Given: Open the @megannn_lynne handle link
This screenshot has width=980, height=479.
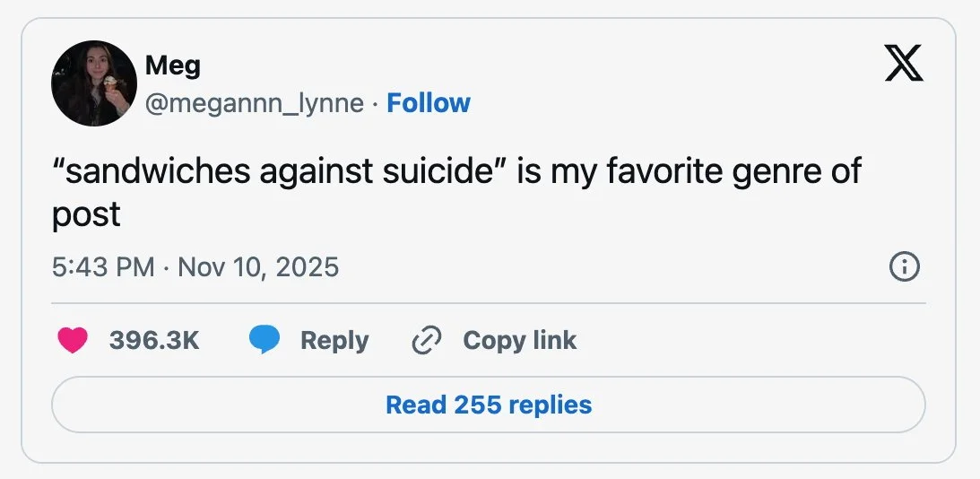Looking at the screenshot, I should pos(254,103).
